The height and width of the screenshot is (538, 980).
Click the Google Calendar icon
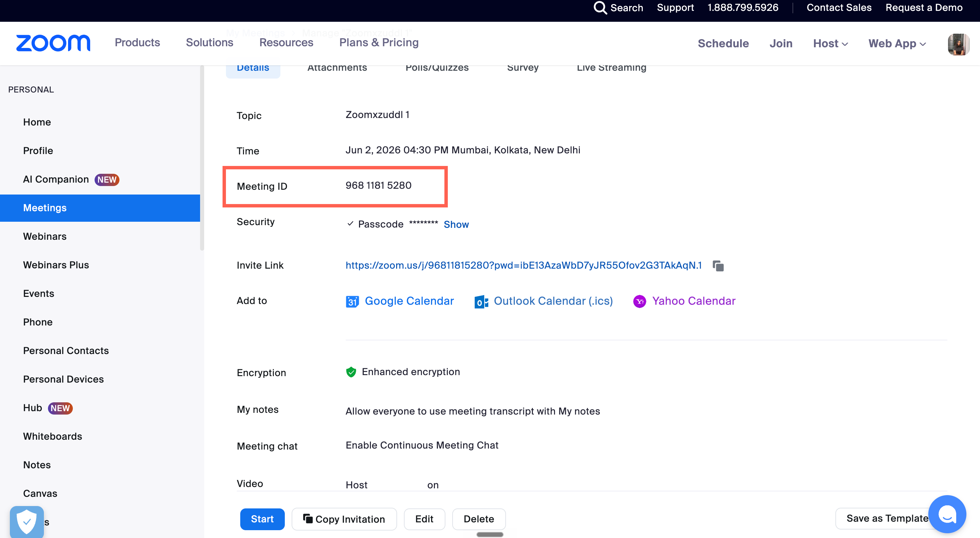click(x=352, y=302)
